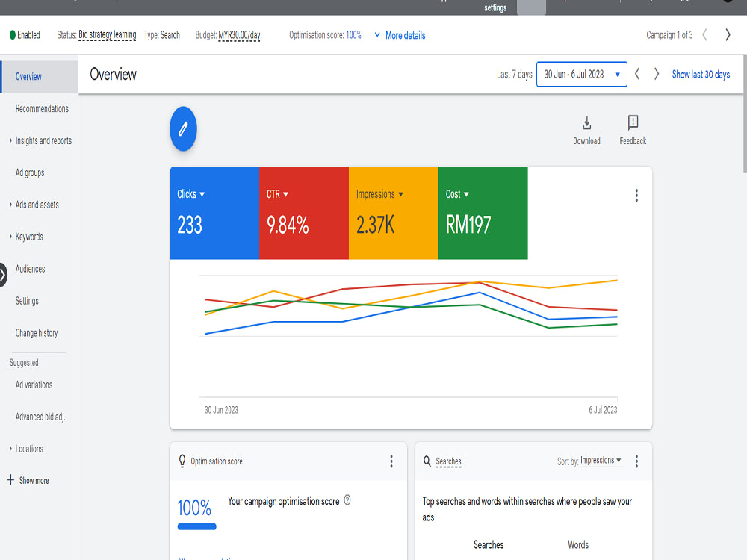Open the Sort by Impressions dropdown
Viewport: 747px width, 560px height.
coord(601,460)
